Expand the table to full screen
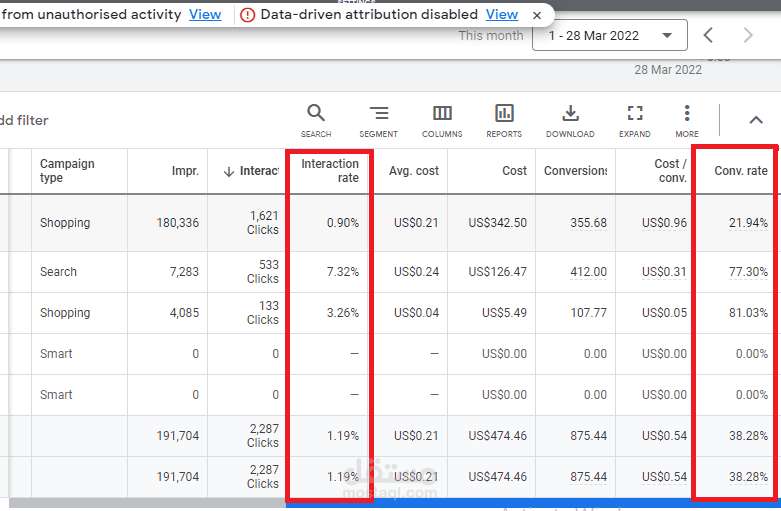This screenshot has height=511, width=781. 635,121
